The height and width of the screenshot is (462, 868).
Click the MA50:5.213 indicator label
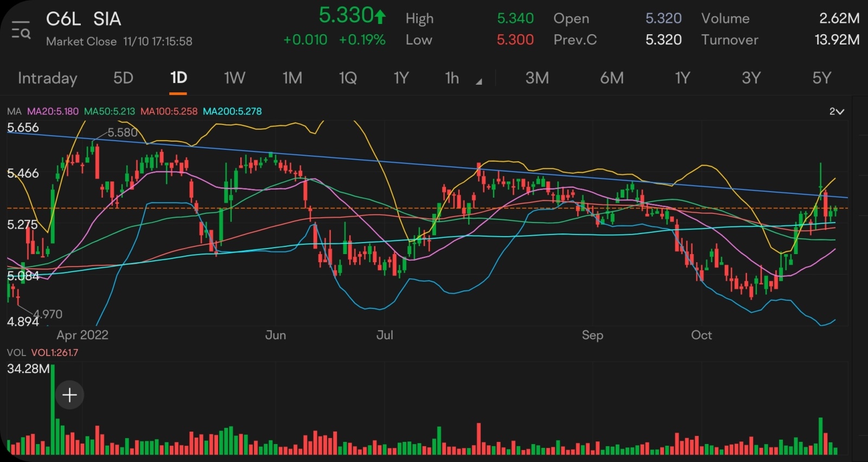109,111
